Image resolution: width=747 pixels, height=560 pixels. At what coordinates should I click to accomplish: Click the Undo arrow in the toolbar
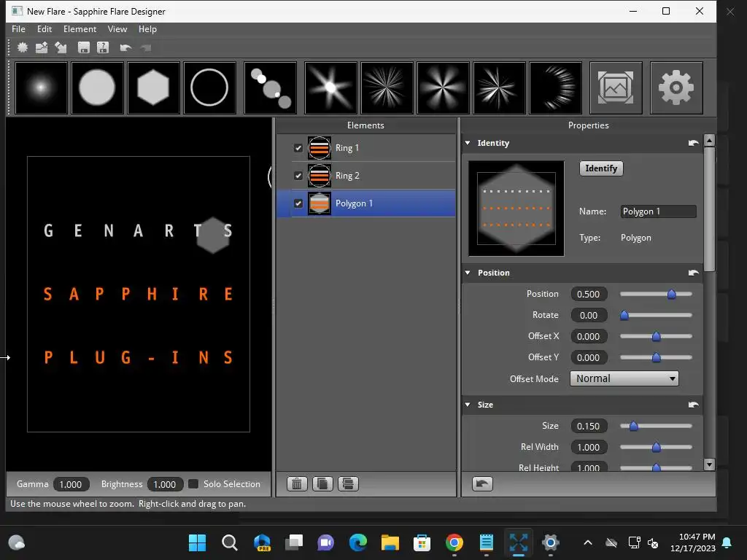click(125, 47)
